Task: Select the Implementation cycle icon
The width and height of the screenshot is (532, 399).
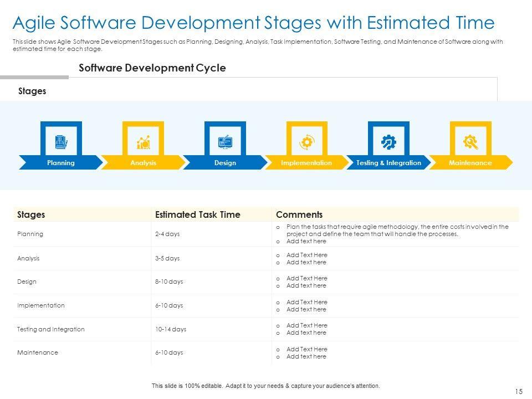Action: pos(306,142)
